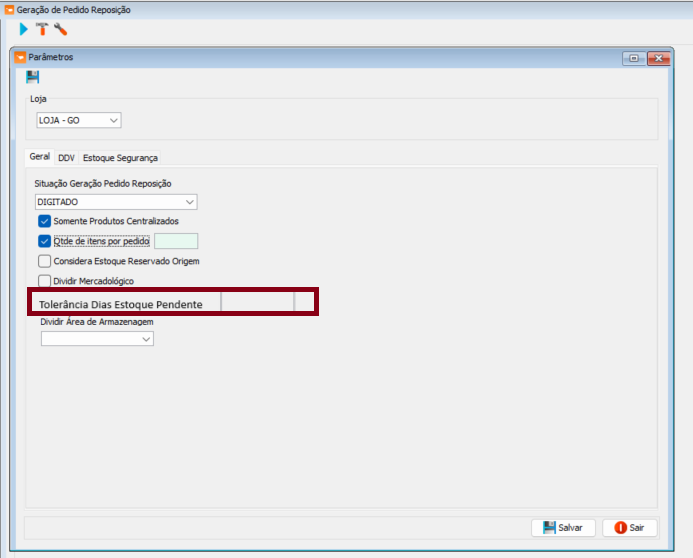Enable Dividir Mercadológico checkbox
The width and height of the screenshot is (693, 558).
[44, 281]
